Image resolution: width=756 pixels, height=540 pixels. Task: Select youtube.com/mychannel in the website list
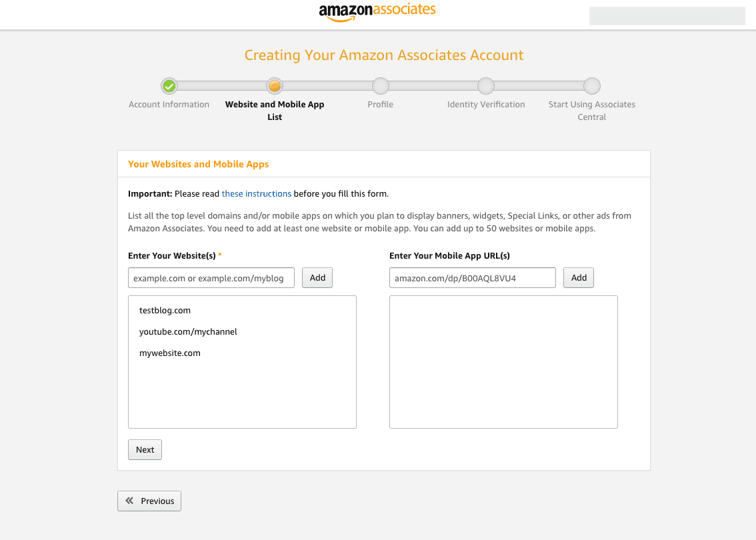(x=188, y=332)
